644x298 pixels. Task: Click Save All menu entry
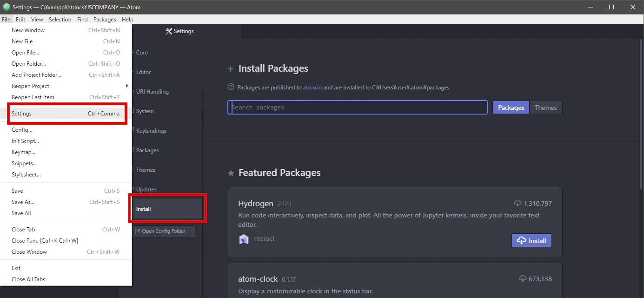click(x=66, y=213)
